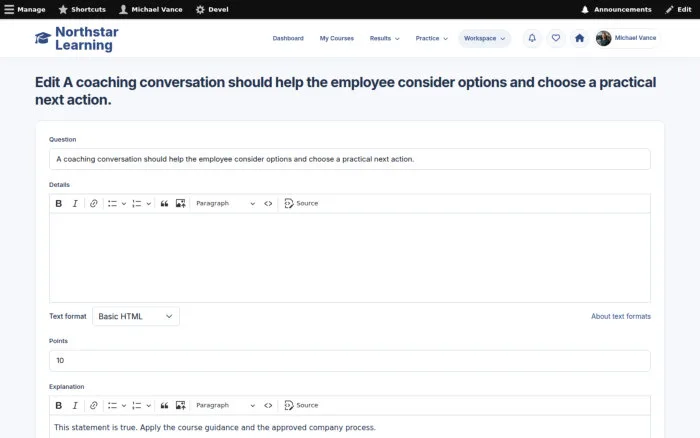Open Announcements in admin toolbar
This screenshot has width=700, height=438.
(616, 9)
